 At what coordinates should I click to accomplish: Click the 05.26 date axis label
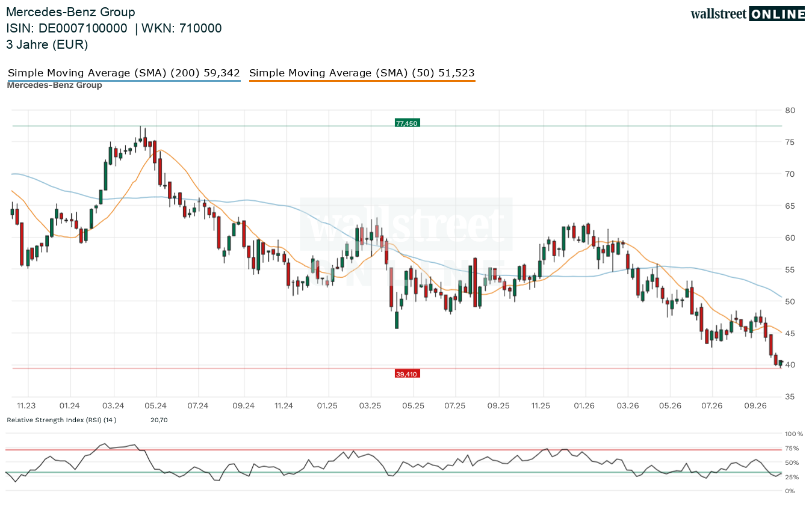click(x=671, y=406)
